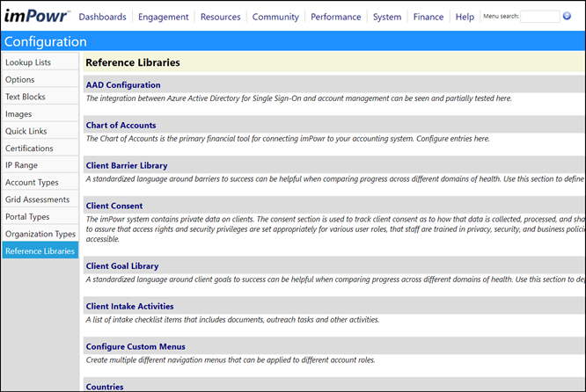Image resolution: width=586 pixels, height=392 pixels.
Task: Open the Finance menu
Action: click(x=429, y=17)
